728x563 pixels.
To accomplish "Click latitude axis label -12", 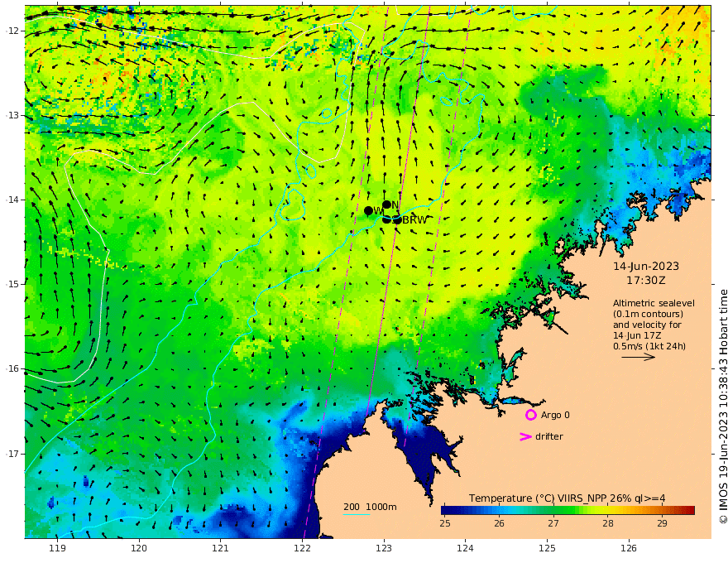I will point(12,31).
